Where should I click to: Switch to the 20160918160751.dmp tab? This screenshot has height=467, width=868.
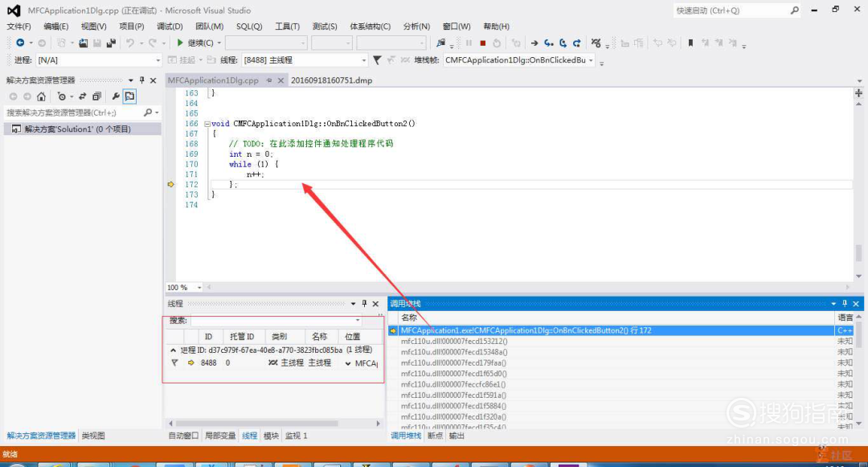[x=332, y=80]
